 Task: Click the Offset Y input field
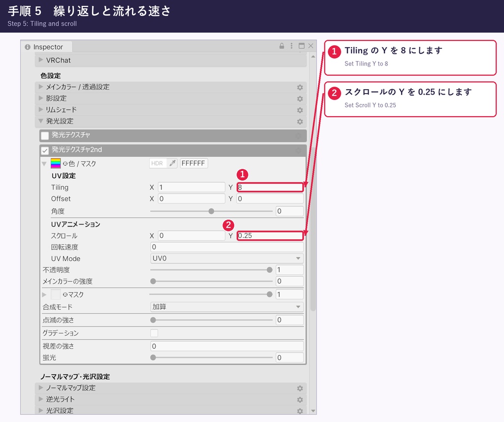pyautogui.click(x=270, y=199)
